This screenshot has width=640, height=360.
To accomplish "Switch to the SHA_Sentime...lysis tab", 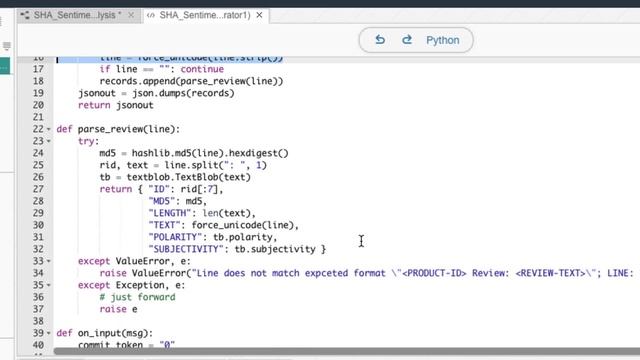I will pos(78,15).
